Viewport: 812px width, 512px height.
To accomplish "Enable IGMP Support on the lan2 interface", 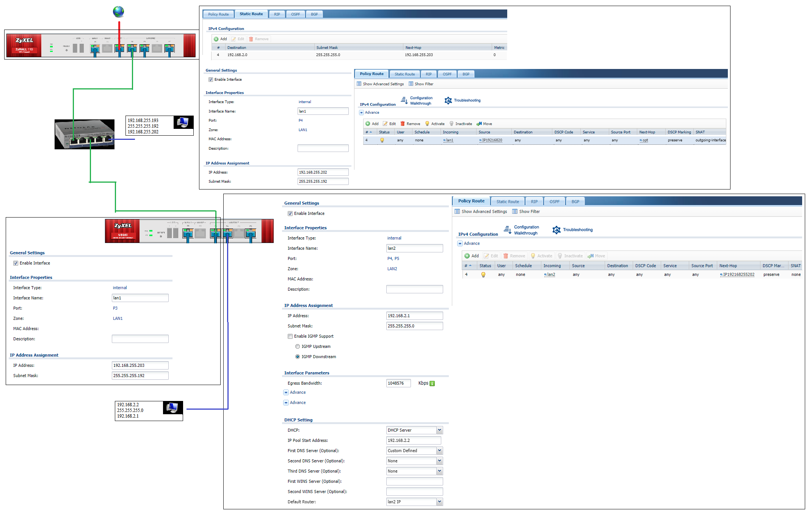I will pyautogui.click(x=290, y=336).
